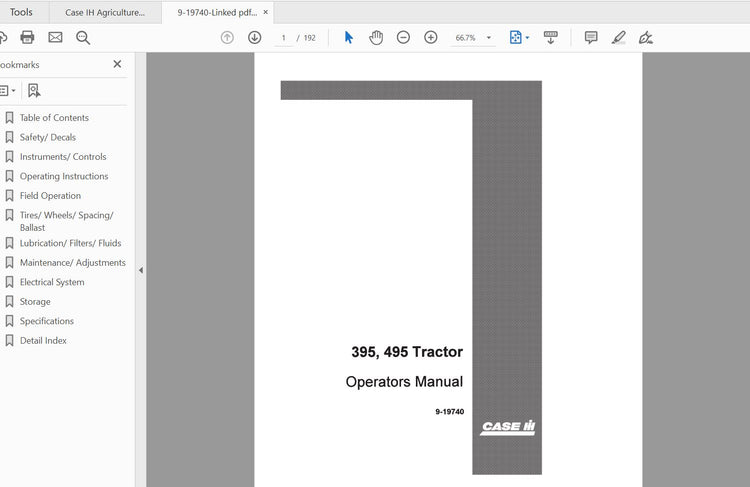Open Table of Contents bookmark
The width and height of the screenshot is (750, 487).
pos(54,118)
